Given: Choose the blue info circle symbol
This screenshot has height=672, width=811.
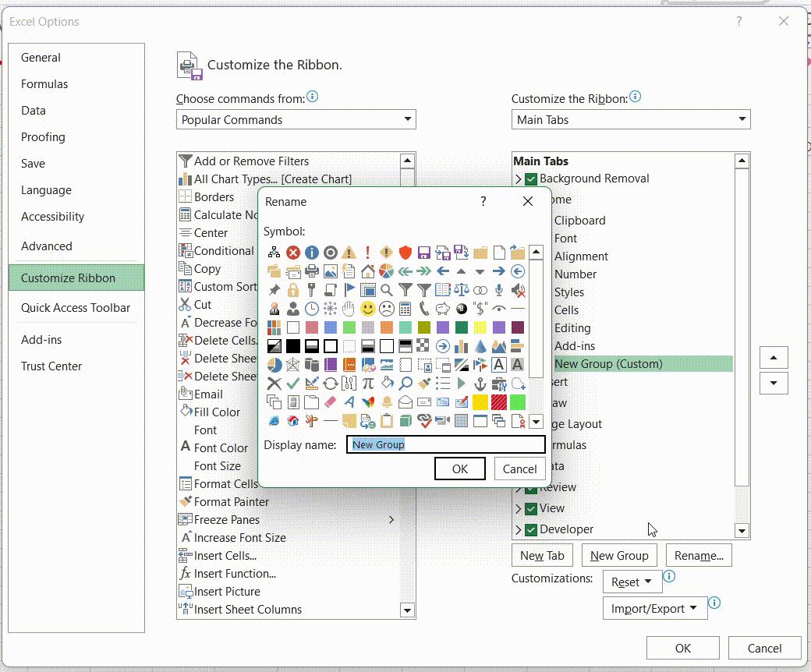Looking at the screenshot, I should coord(312,253).
